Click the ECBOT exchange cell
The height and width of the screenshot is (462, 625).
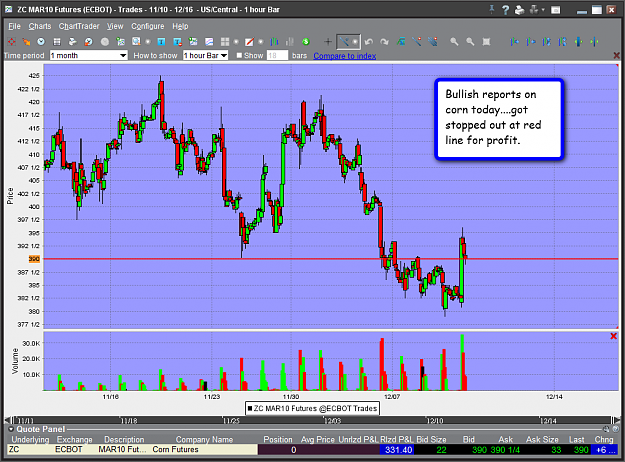pos(69,450)
